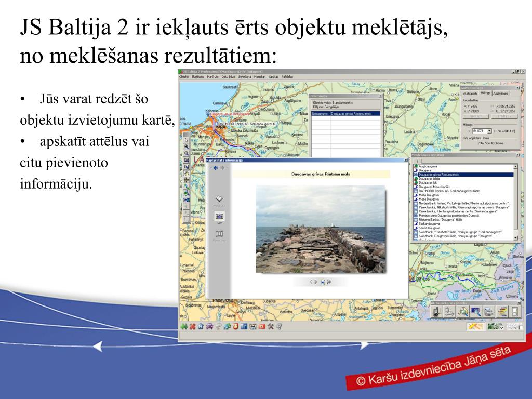This screenshot has width=532, height=399.
Task: Click the crossed tools icon in bottom toolbar
Action: (x=270, y=326)
